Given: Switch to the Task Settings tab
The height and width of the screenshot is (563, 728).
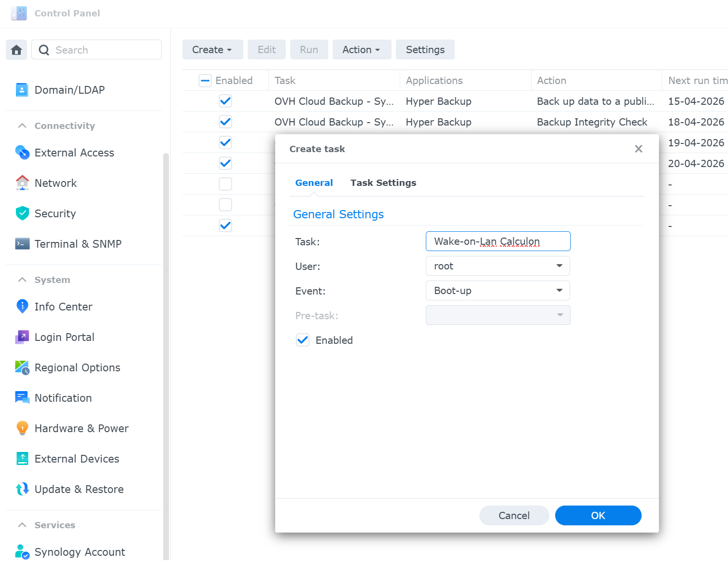Looking at the screenshot, I should click(383, 183).
